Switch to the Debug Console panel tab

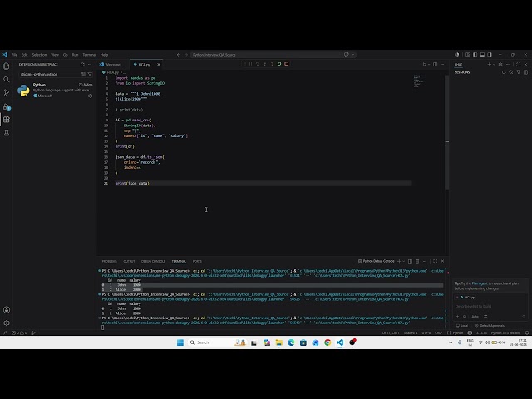pos(153,261)
